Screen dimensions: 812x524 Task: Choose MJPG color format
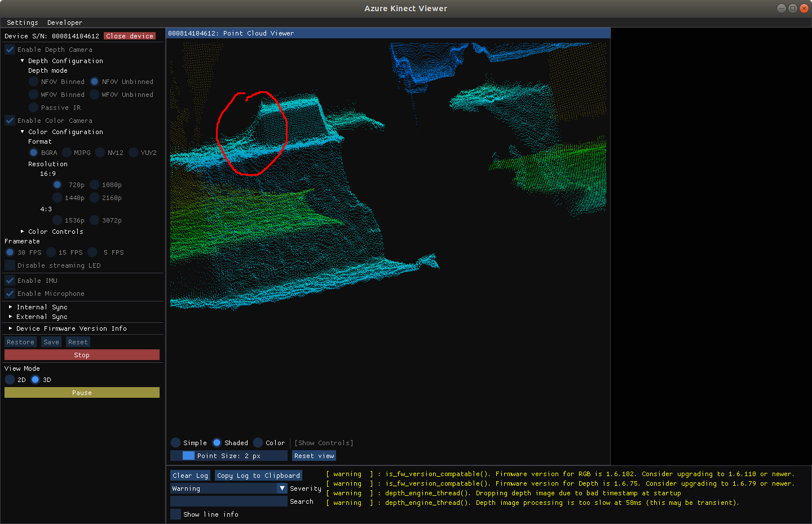click(67, 153)
